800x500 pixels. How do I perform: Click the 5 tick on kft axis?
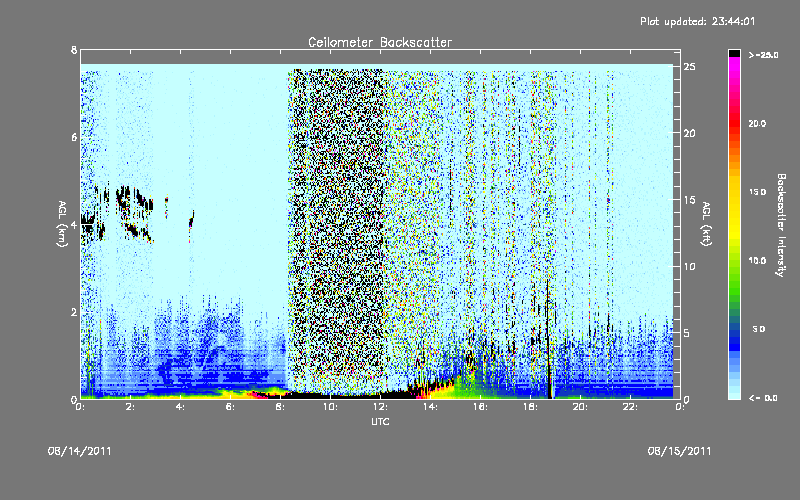(x=687, y=333)
